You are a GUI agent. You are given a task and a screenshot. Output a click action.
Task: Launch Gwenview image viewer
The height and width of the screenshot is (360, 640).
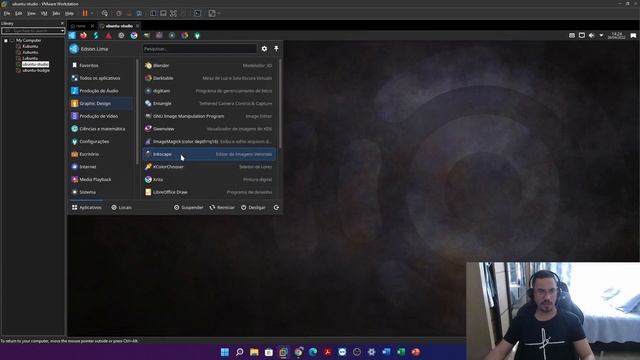click(x=209, y=129)
